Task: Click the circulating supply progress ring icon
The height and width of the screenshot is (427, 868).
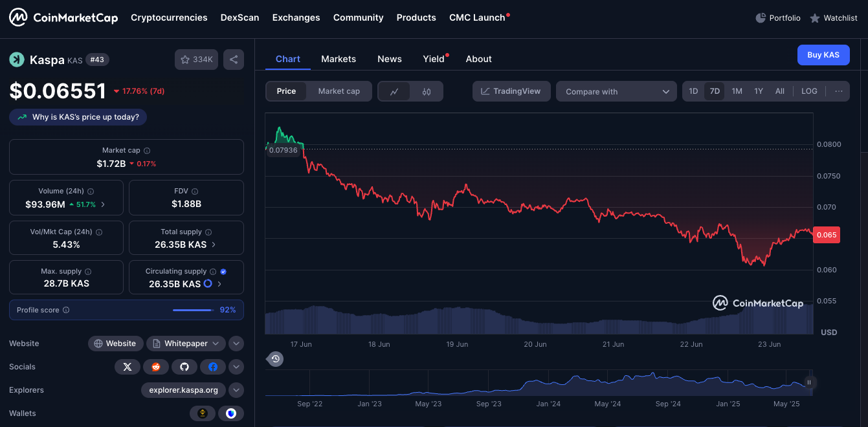Action: click(208, 283)
